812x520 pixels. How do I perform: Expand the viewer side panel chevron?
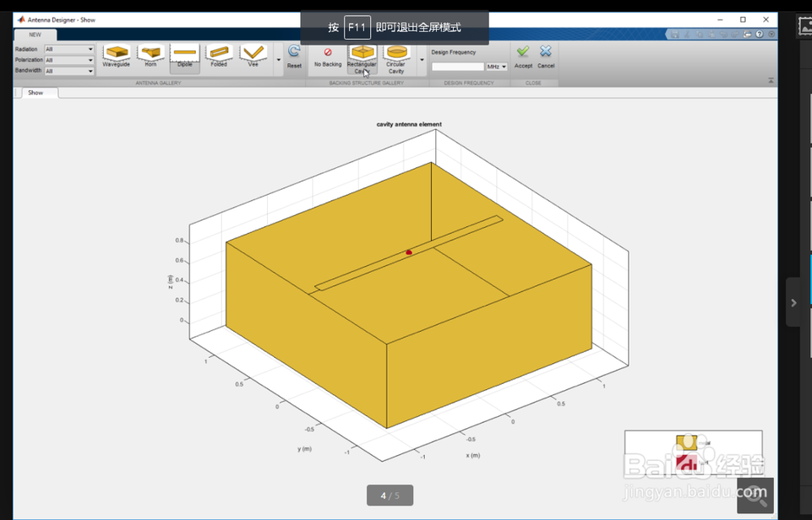click(x=793, y=303)
